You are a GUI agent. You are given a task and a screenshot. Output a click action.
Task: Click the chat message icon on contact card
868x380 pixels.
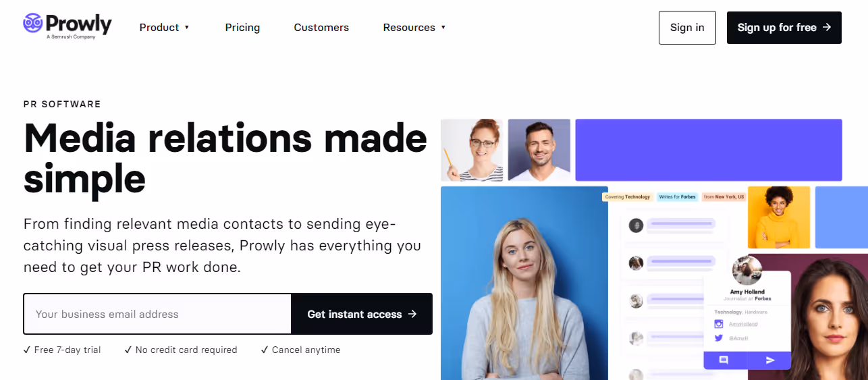pyautogui.click(x=724, y=360)
